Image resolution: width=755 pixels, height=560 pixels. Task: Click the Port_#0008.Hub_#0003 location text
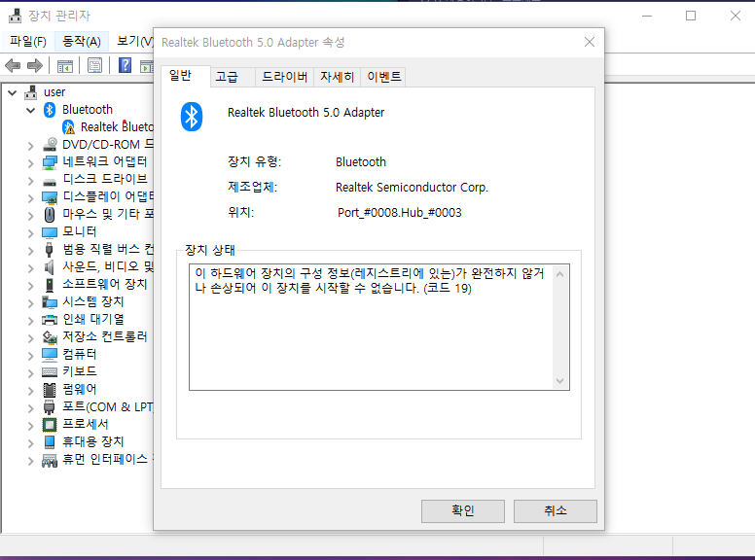399,213
